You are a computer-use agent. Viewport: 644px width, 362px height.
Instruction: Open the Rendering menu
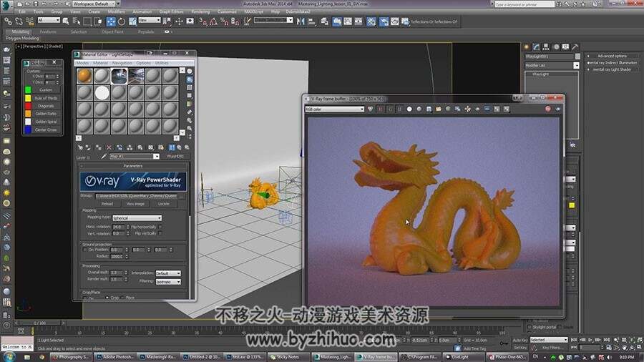[200, 12]
